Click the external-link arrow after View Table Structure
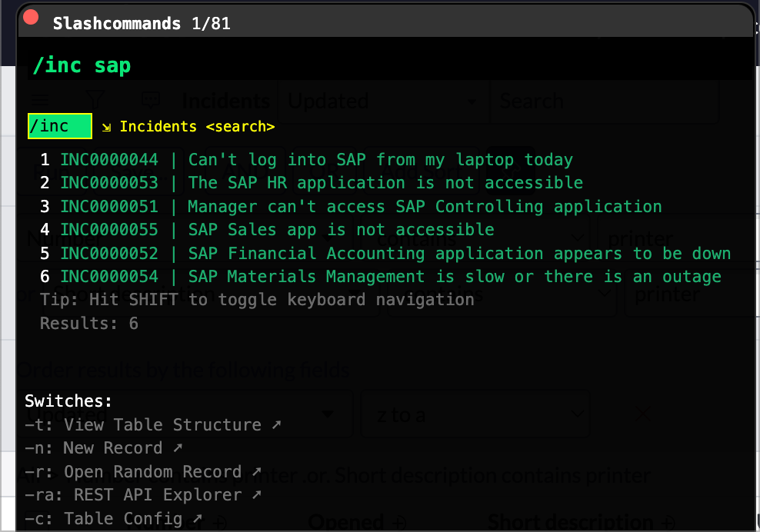The width and height of the screenshot is (760, 532). 276,424
